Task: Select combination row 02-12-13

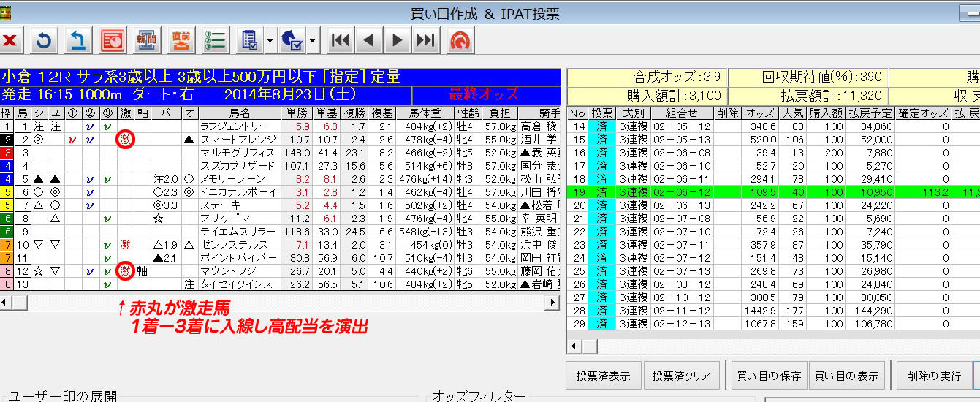Action: (x=681, y=324)
